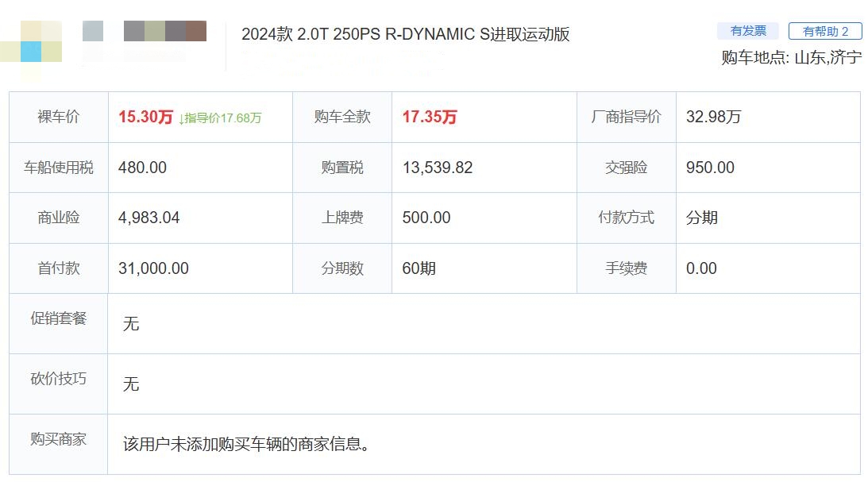Click the 付款方式 分期 installment value
Viewport: 868px width, 482px height.
(x=704, y=218)
